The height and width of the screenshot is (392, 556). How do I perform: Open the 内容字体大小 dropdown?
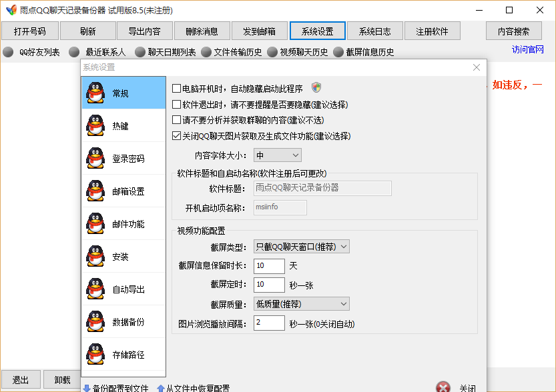[x=276, y=155]
